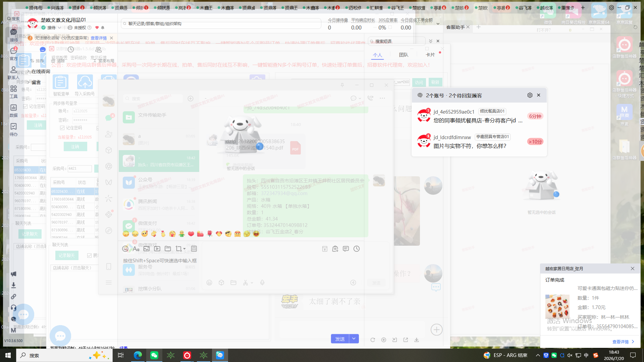Click the picture icon in chat toolbar

point(147,249)
